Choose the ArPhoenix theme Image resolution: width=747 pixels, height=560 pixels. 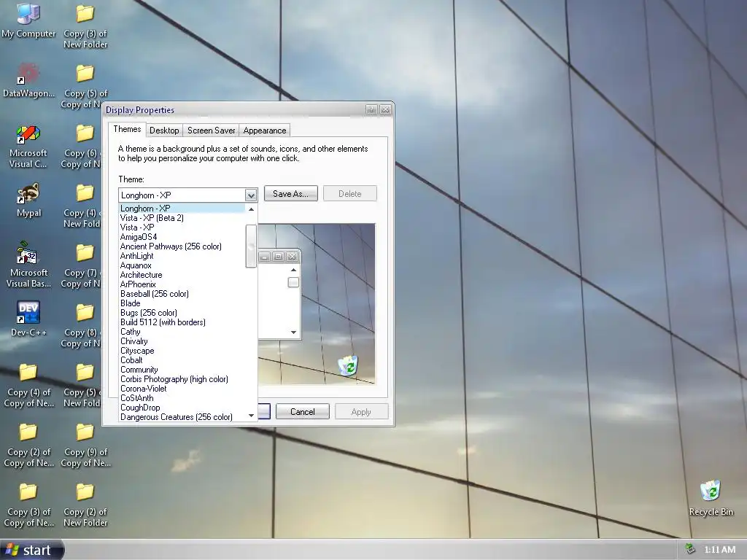click(182, 284)
